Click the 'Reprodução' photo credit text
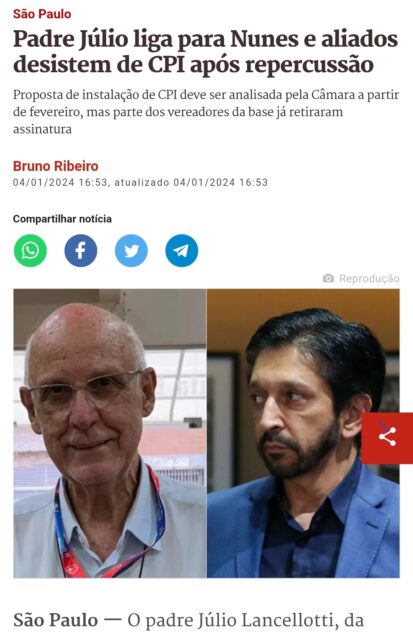Screen dimensions: 413x640 369,278
